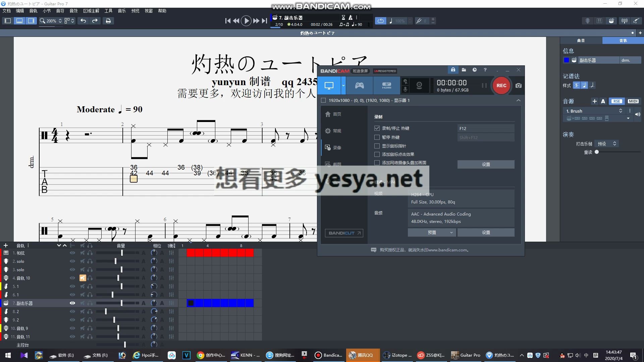Jump to the first bar with skip-back button

(x=228, y=21)
